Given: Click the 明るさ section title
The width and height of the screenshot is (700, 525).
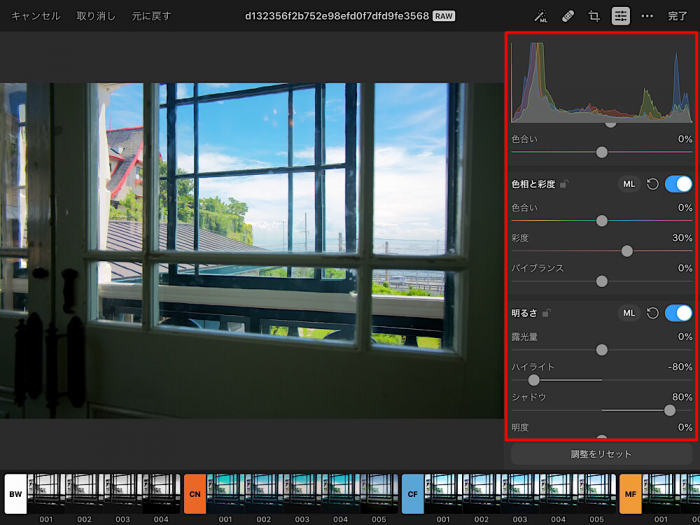Looking at the screenshot, I should tap(524, 313).
